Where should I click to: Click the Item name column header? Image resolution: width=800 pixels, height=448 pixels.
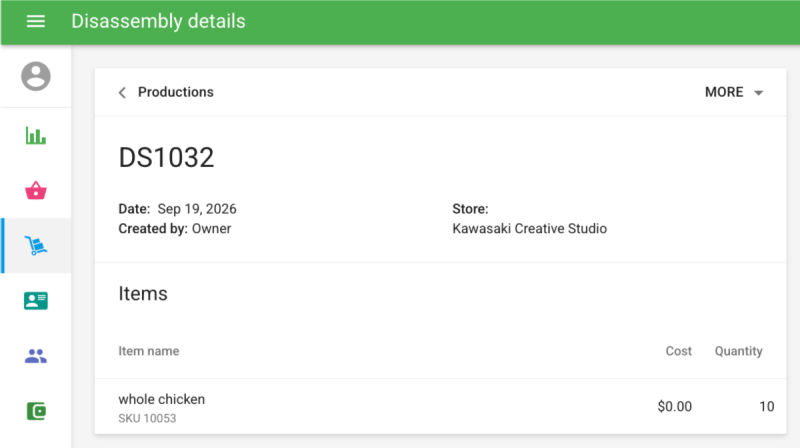coord(148,351)
